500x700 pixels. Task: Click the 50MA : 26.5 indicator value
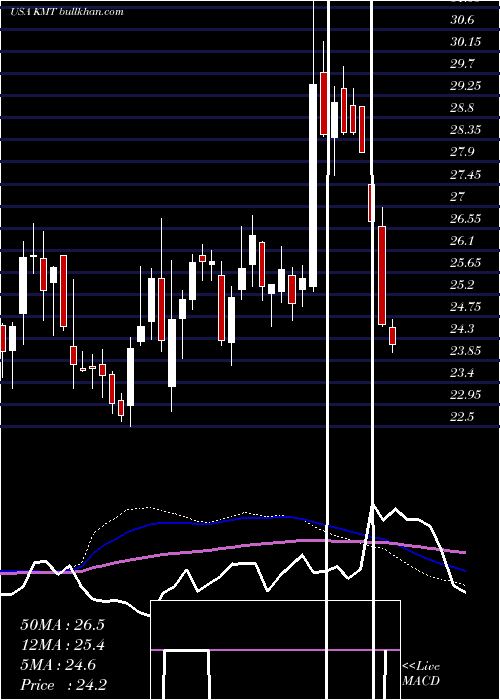click(62, 625)
